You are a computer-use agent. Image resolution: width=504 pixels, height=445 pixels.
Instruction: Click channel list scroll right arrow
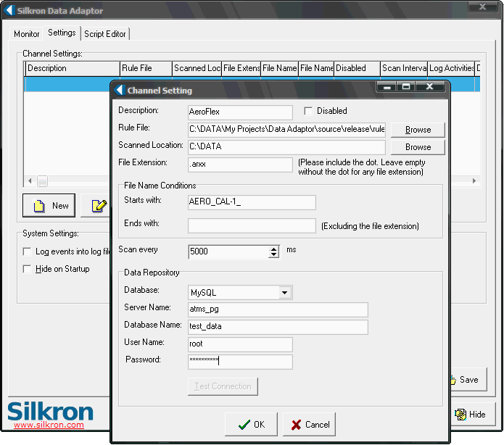tap(474, 181)
